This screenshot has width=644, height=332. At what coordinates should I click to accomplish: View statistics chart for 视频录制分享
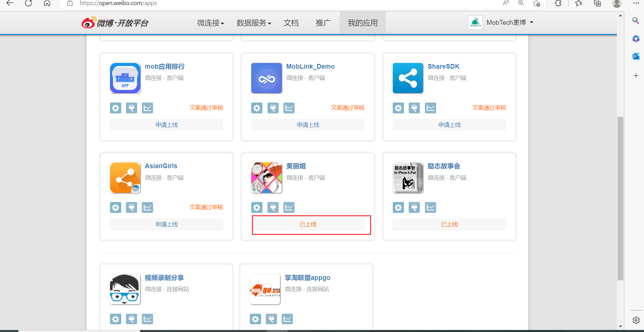click(147, 319)
